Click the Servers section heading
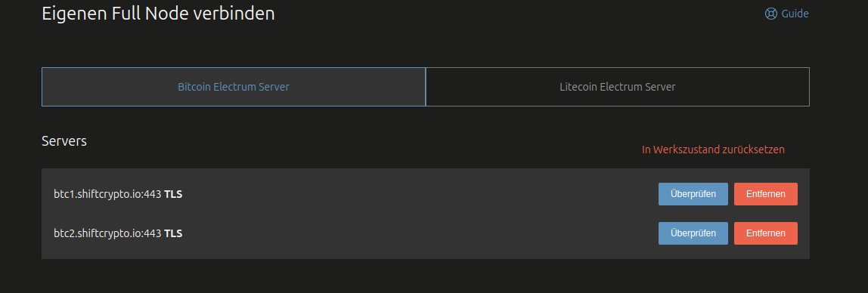The height and width of the screenshot is (293, 868). (x=64, y=141)
